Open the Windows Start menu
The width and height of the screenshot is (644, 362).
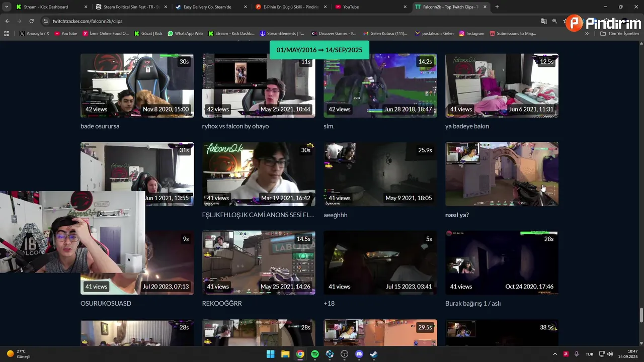270,354
